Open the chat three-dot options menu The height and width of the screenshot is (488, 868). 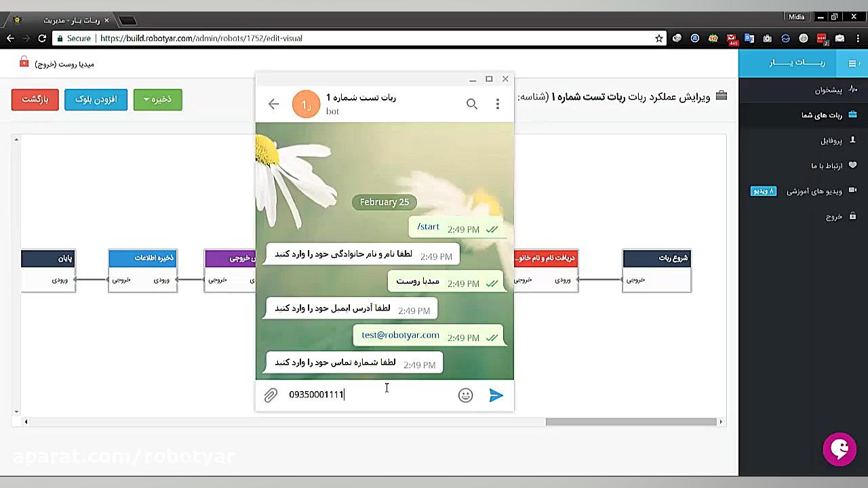coord(497,104)
